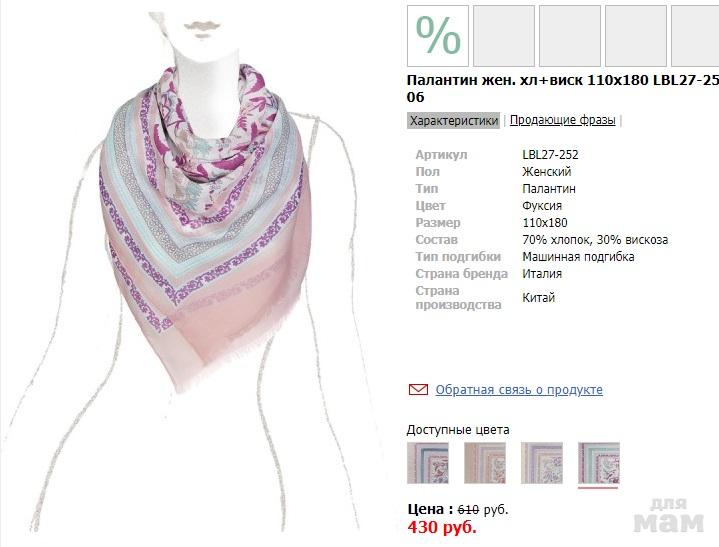This screenshot has height=547, width=719.
Task: Click the Доступные цвета heading
Action: click(458, 430)
